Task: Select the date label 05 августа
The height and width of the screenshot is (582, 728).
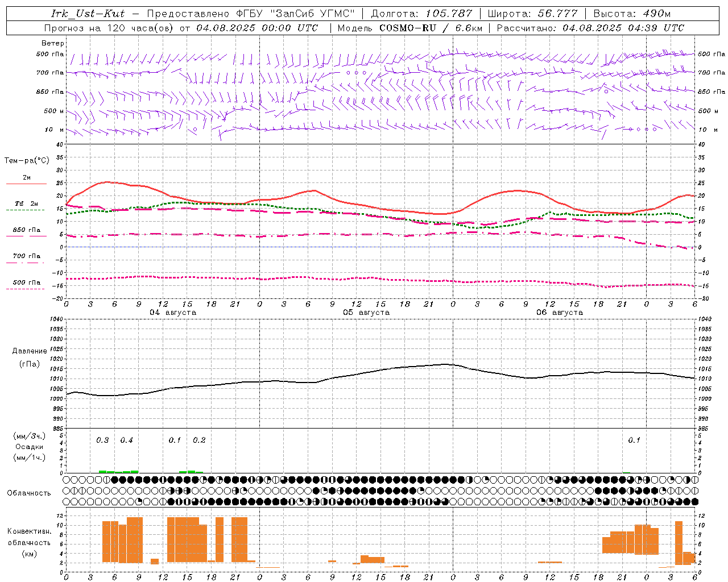Action: click(x=366, y=313)
